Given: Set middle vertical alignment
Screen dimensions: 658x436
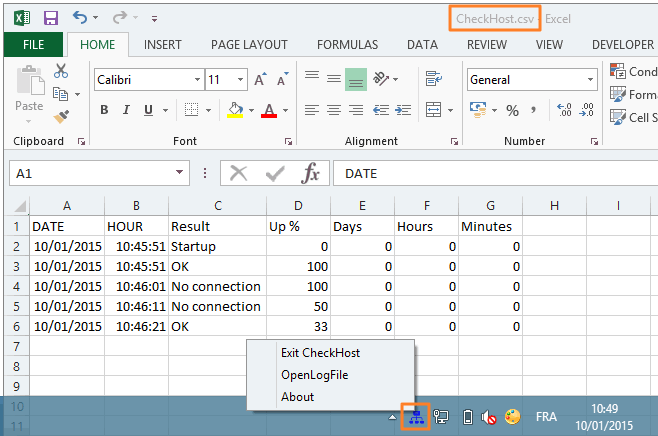Looking at the screenshot, I should tap(334, 79).
